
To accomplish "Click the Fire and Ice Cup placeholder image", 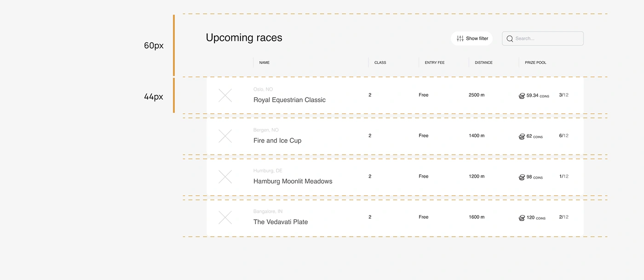I will tap(225, 136).
